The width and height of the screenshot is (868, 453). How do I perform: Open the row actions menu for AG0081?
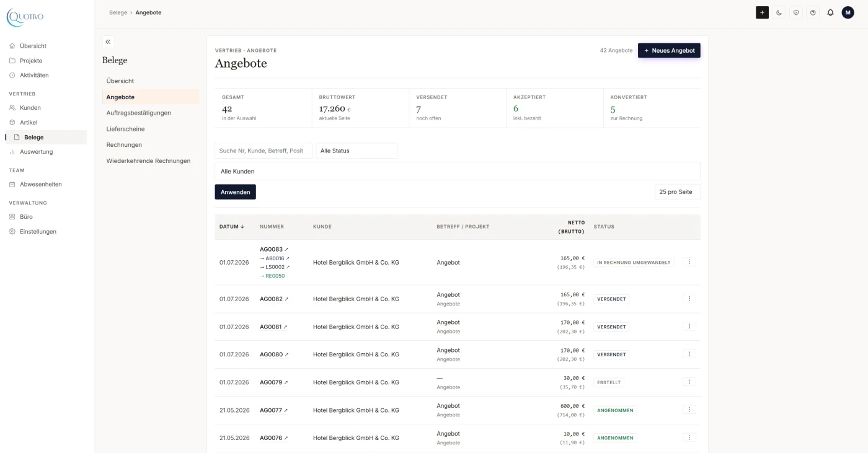689,327
